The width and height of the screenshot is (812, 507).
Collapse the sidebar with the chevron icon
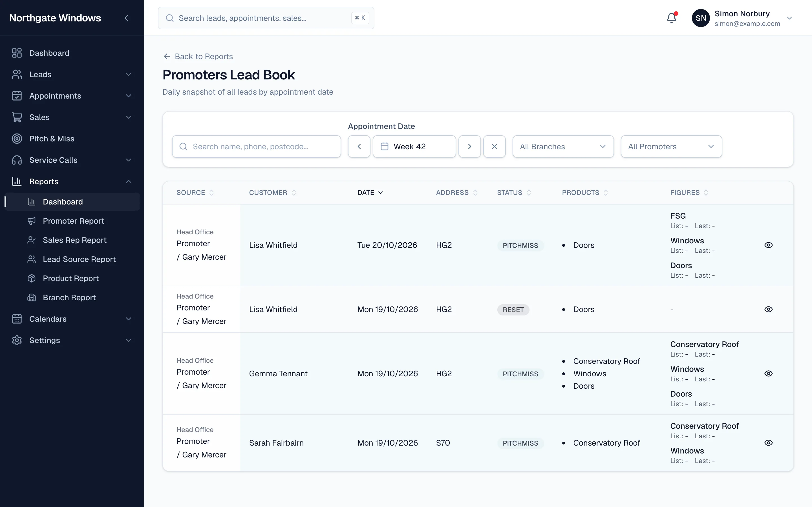[127, 18]
